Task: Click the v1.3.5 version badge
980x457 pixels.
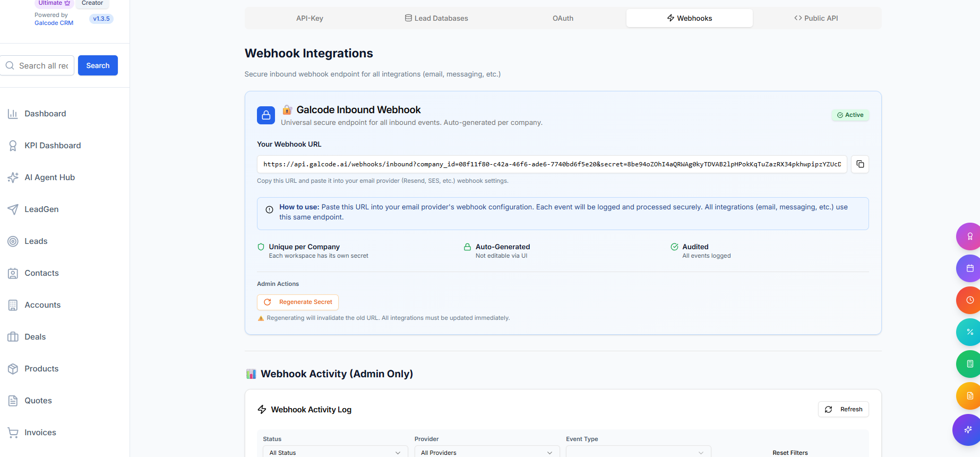Action: 101,19
